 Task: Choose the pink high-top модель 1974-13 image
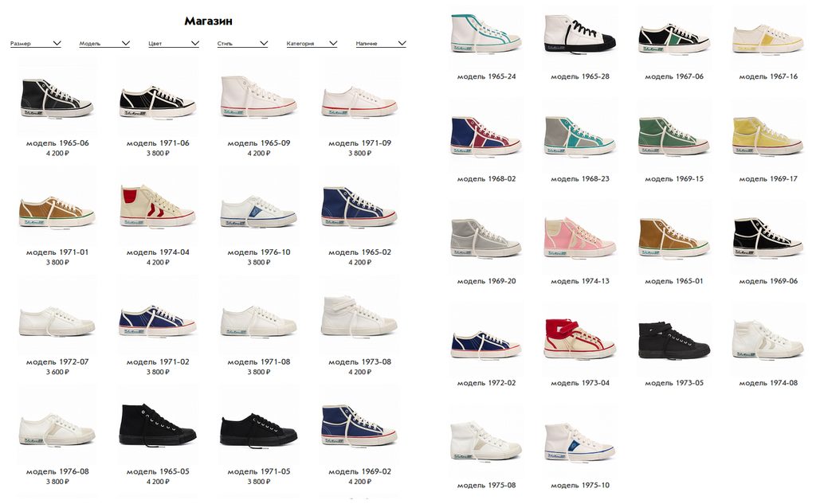point(580,238)
